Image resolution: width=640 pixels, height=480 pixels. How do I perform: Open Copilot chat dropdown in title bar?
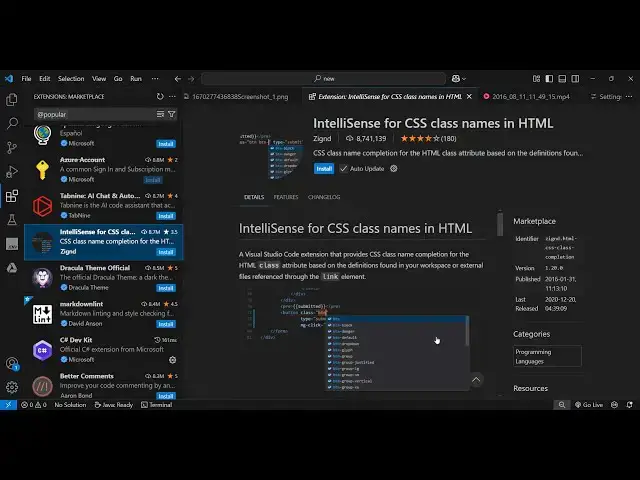click(x=458, y=78)
